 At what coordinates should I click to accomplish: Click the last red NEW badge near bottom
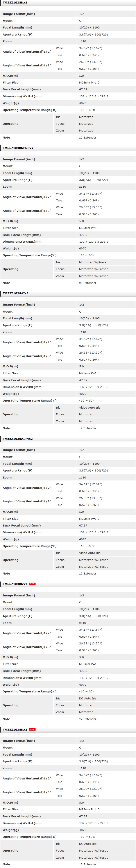[x=32, y=729]
